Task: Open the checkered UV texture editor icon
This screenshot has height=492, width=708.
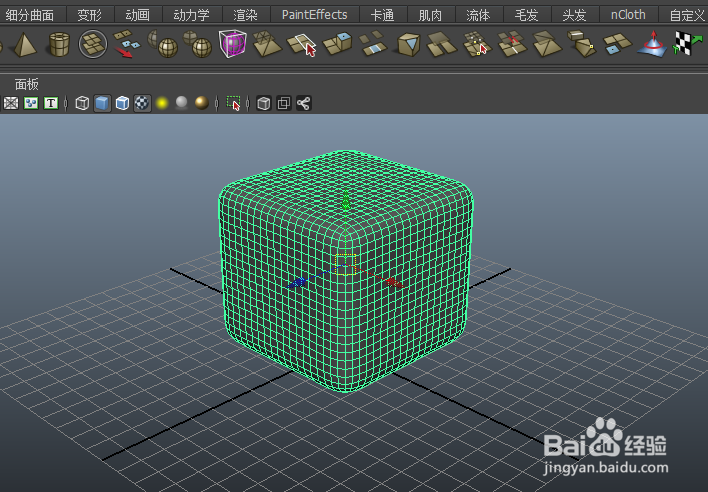Action: [x=688, y=43]
